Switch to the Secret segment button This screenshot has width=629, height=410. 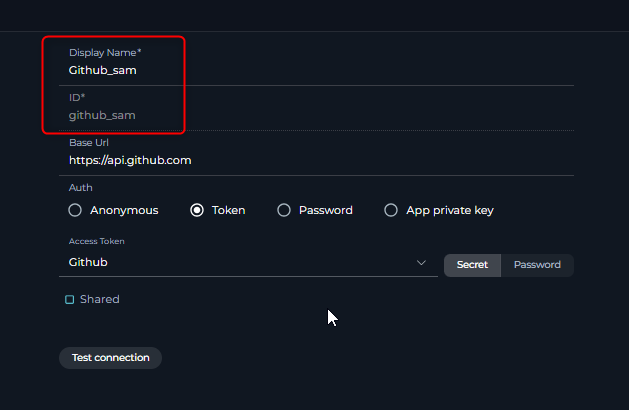click(472, 265)
